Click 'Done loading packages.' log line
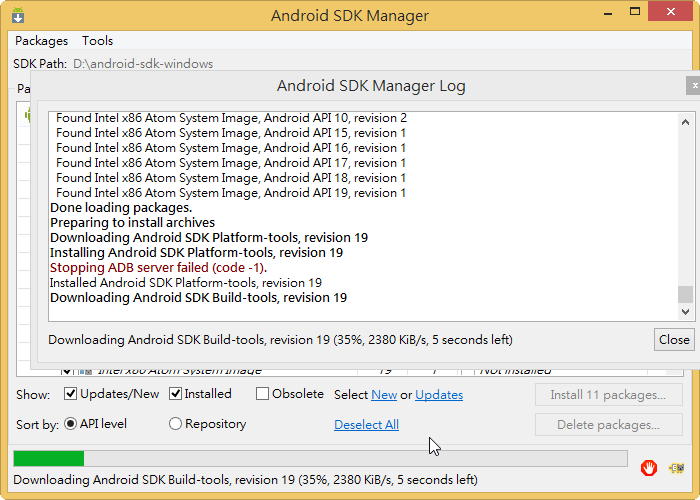The image size is (700, 500). tap(121, 208)
